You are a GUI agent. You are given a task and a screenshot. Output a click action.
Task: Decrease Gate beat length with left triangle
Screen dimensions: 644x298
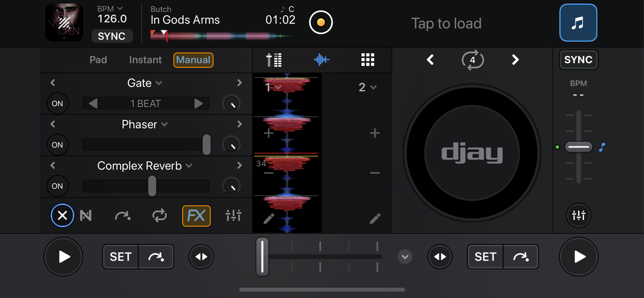click(x=93, y=103)
